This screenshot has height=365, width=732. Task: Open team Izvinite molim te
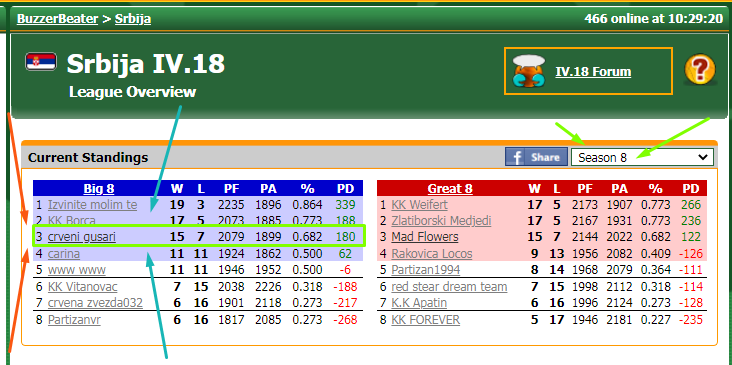(x=92, y=204)
